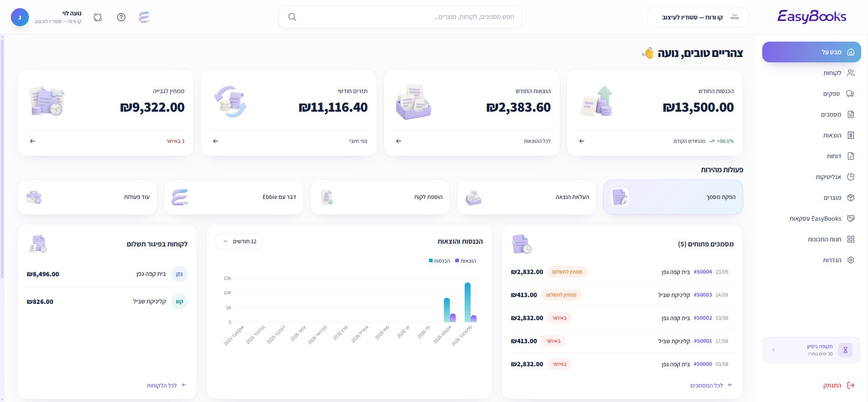Viewport: 868px width, 402px height.
Task: Click the search field חפש מסמכים
Action: click(401, 17)
